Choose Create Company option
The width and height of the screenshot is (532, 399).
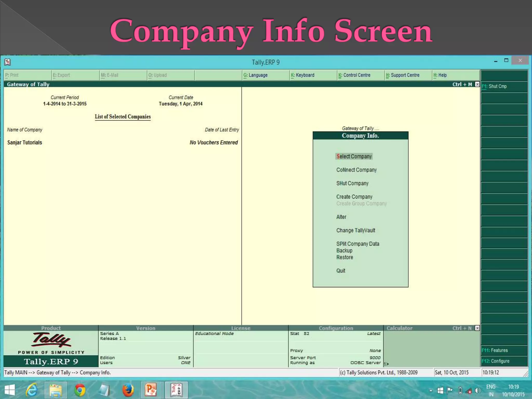[354, 197]
